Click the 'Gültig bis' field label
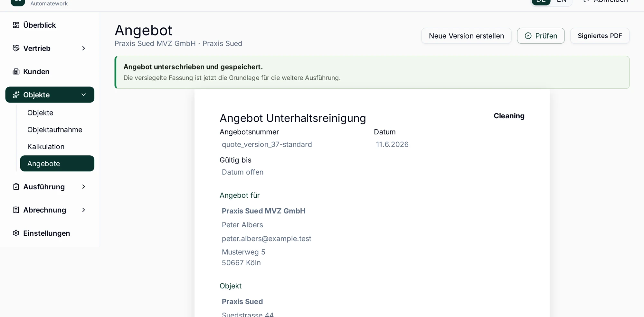Viewport: 644px width, 317px height. click(235, 160)
